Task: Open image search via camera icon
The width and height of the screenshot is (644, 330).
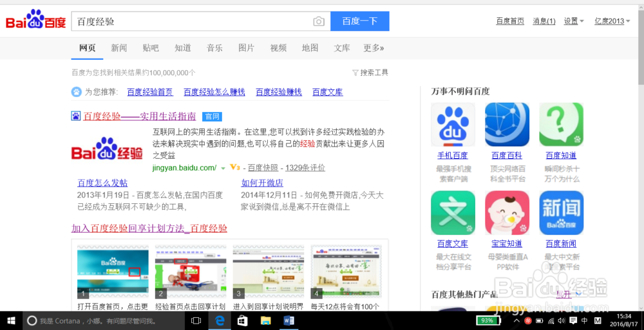Action: (x=319, y=21)
